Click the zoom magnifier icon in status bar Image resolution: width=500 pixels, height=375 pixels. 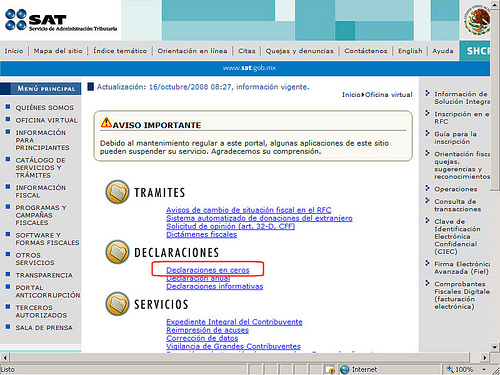pyautogui.click(x=450, y=369)
